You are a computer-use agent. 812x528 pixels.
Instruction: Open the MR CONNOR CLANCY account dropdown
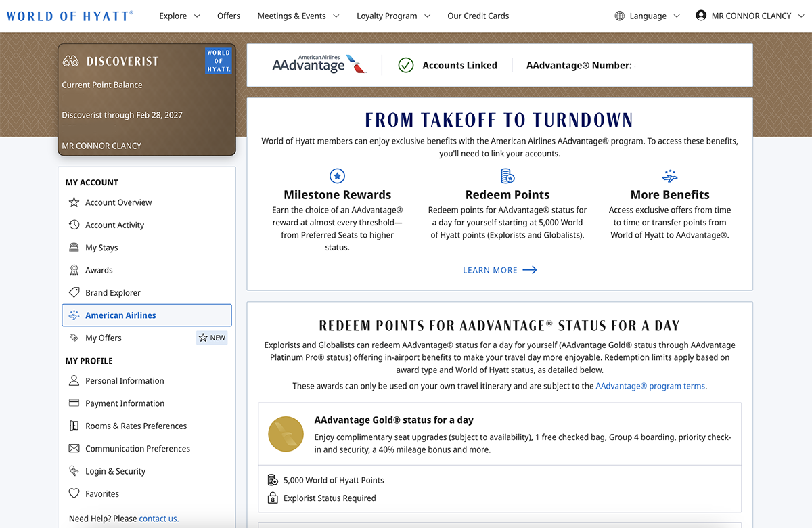750,16
